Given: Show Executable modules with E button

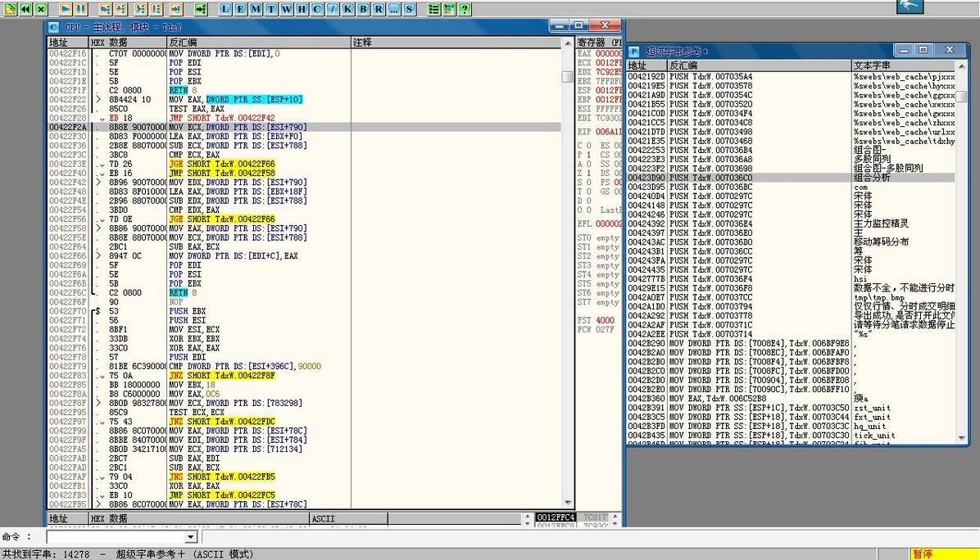Looking at the screenshot, I should 241,9.
